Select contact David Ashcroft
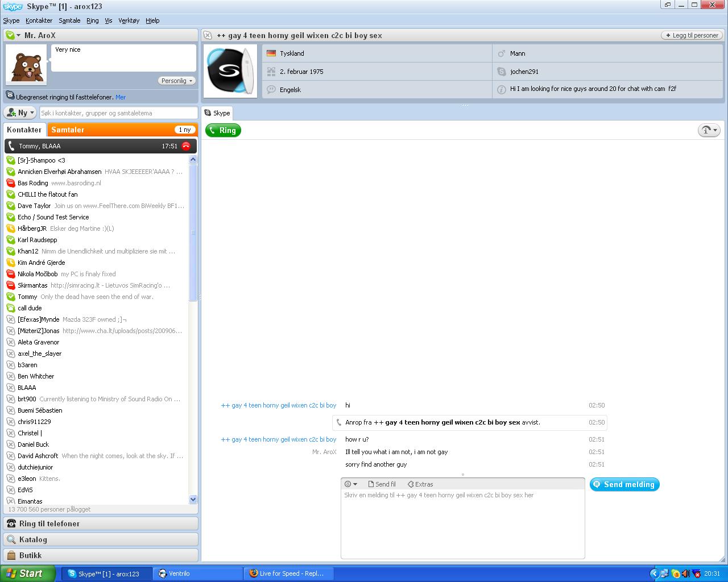This screenshot has width=728, height=582. [x=96, y=456]
